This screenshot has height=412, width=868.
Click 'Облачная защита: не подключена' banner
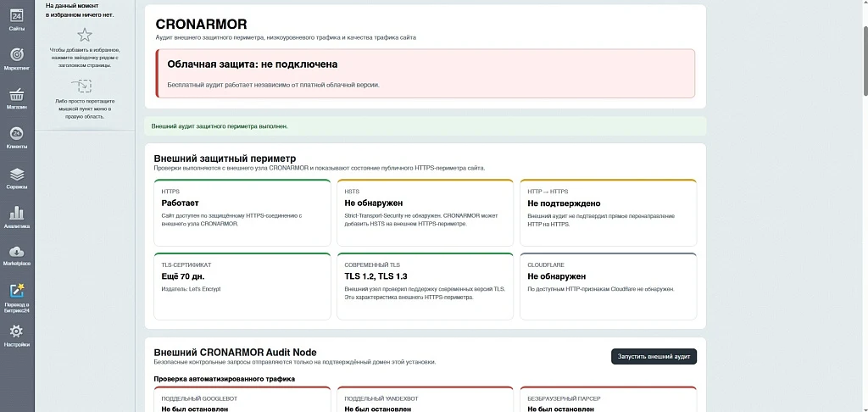pos(426,73)
